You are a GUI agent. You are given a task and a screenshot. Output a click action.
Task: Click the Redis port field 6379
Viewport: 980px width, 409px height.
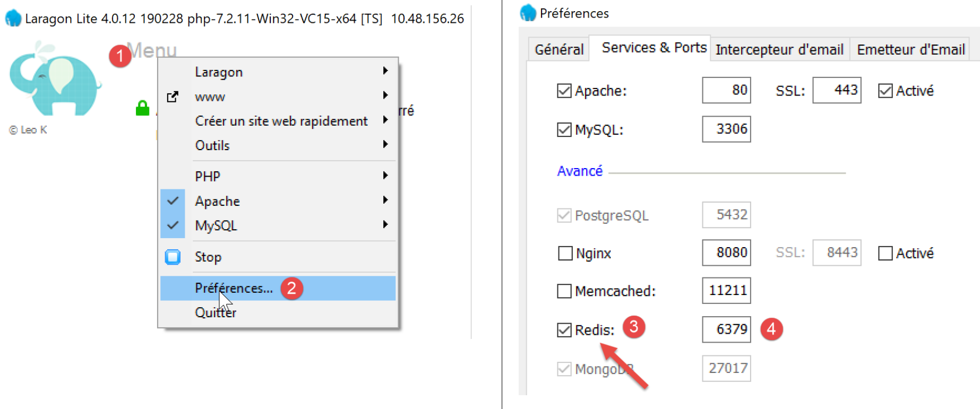click(726, 329)
